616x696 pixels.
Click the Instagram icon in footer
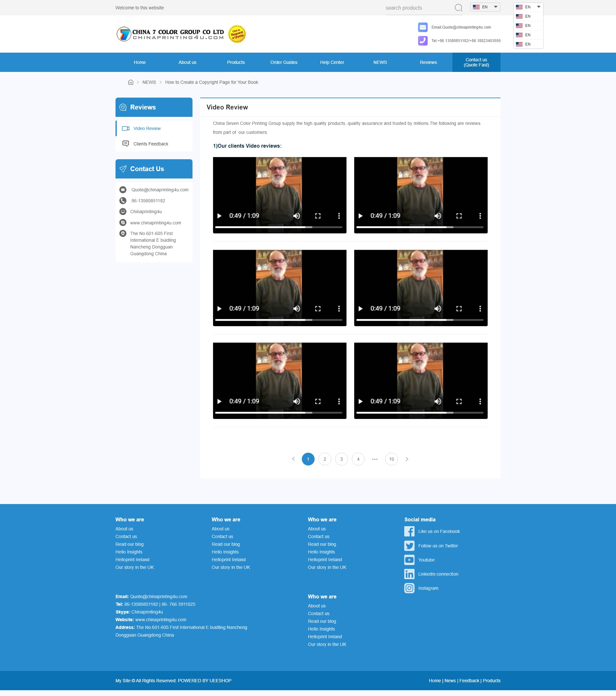pyautogui.click(x=409, y=588)
